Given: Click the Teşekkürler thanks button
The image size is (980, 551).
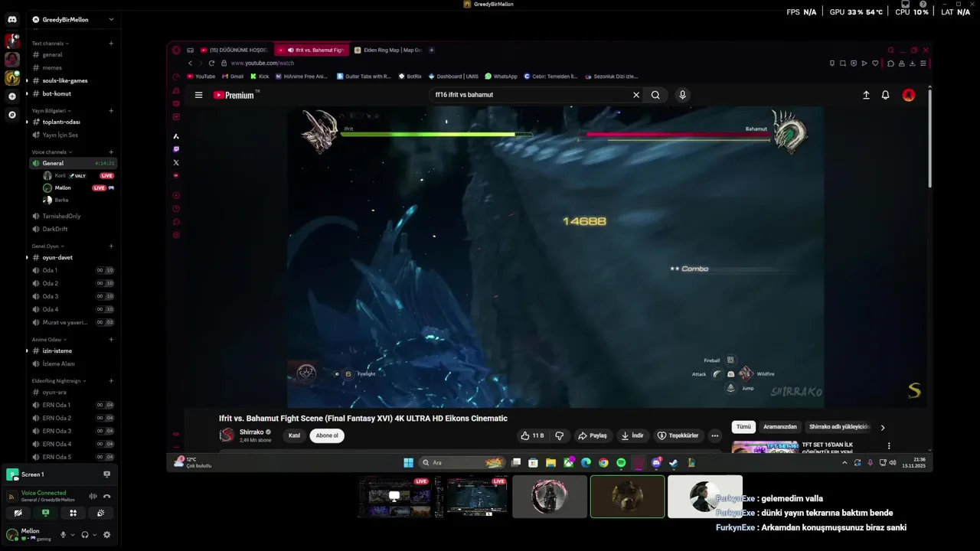Looking at the screenshot, I should pos(678,435).
